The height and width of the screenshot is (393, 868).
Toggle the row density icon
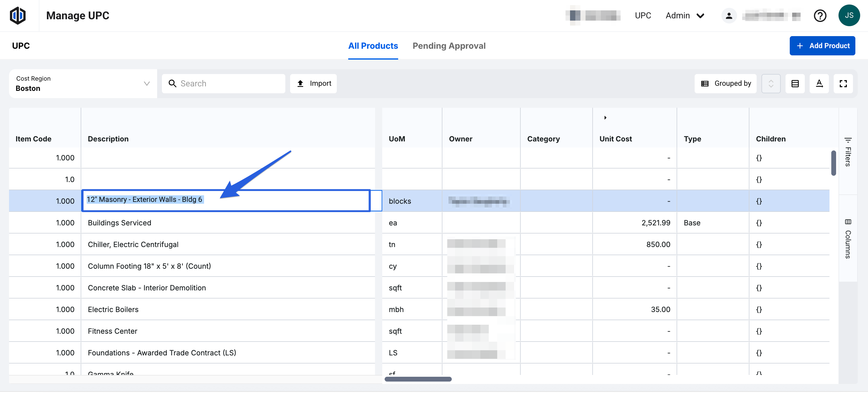795,84
